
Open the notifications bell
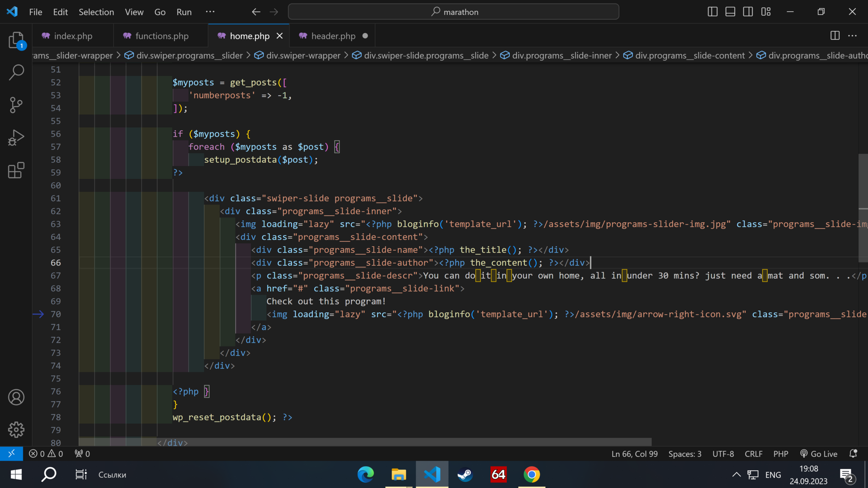tap(853, 454)
